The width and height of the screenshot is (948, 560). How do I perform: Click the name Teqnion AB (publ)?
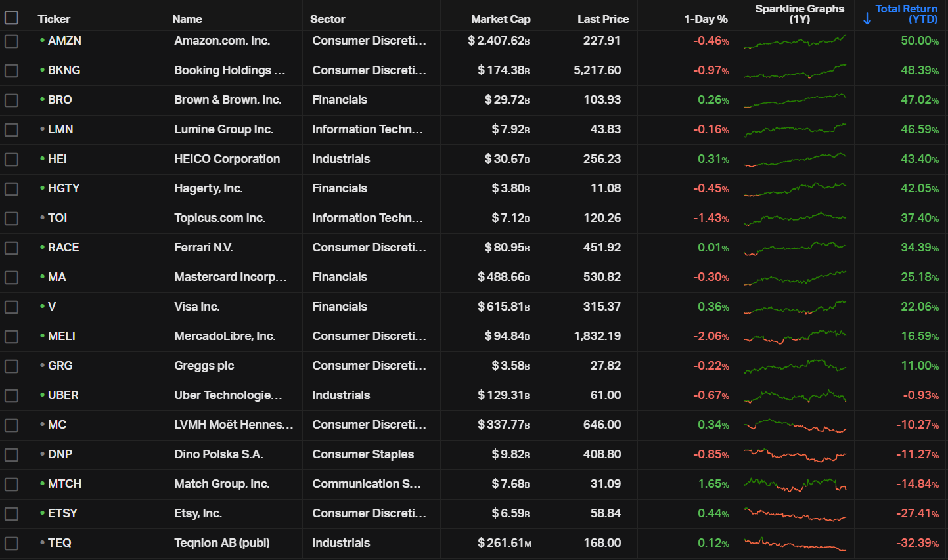[221, 543]
